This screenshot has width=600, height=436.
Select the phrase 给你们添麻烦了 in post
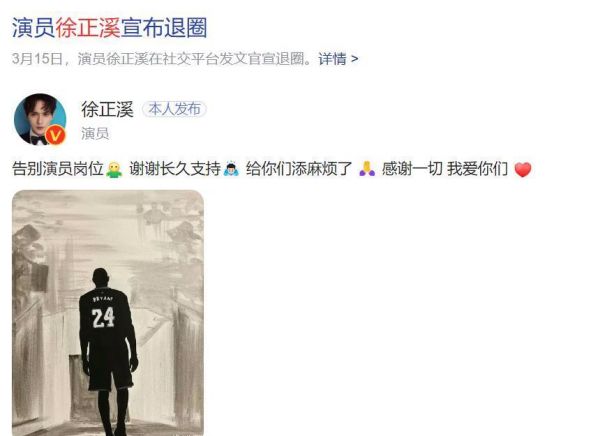(x=299, y=169)
